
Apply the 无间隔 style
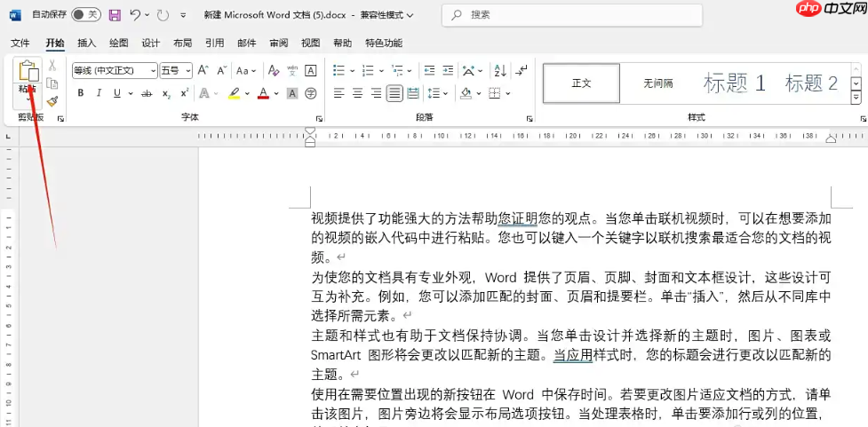pos(657,83)
